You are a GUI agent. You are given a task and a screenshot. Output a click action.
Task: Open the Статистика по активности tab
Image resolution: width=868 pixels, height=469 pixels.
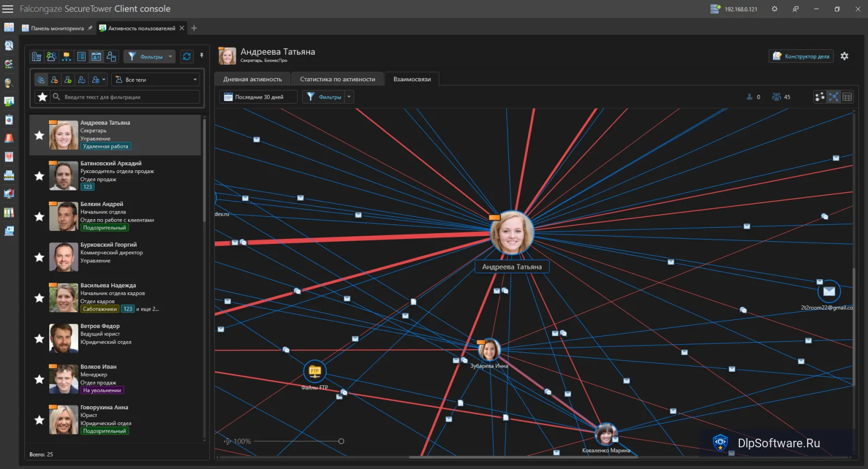point(337,79)
